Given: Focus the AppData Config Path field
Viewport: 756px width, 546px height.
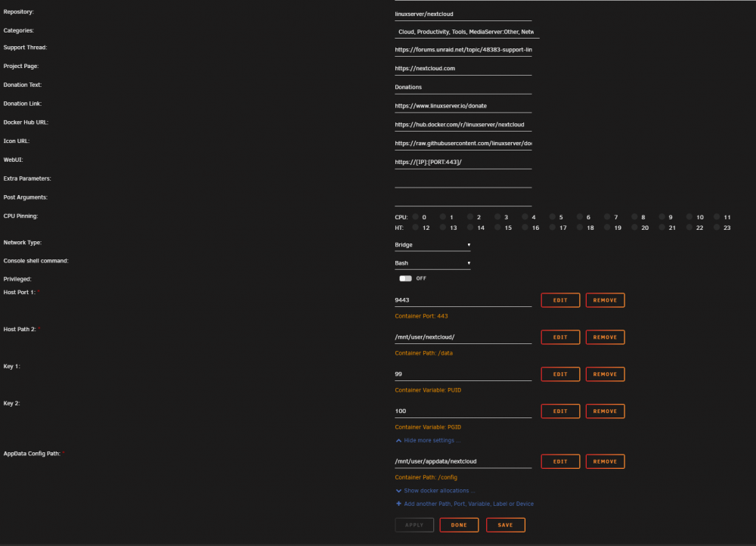Looking at the screenshot, I should 463,461.
